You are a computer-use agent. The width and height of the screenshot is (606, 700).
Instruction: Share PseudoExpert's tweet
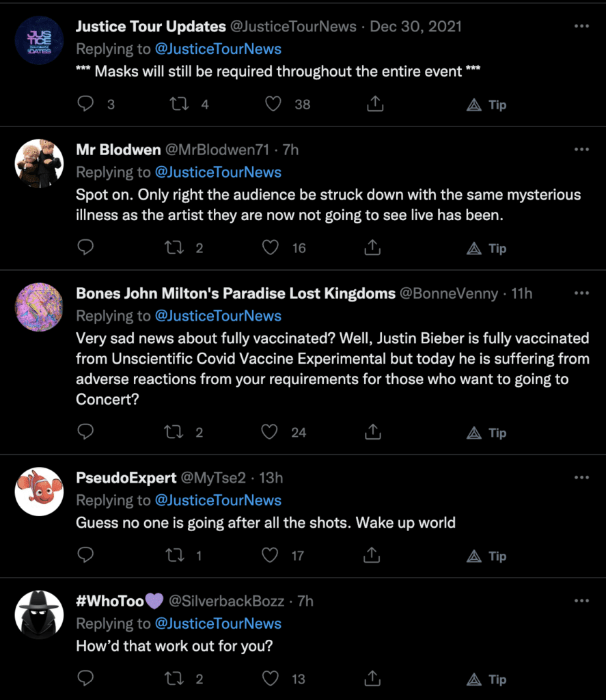point(373,556)
